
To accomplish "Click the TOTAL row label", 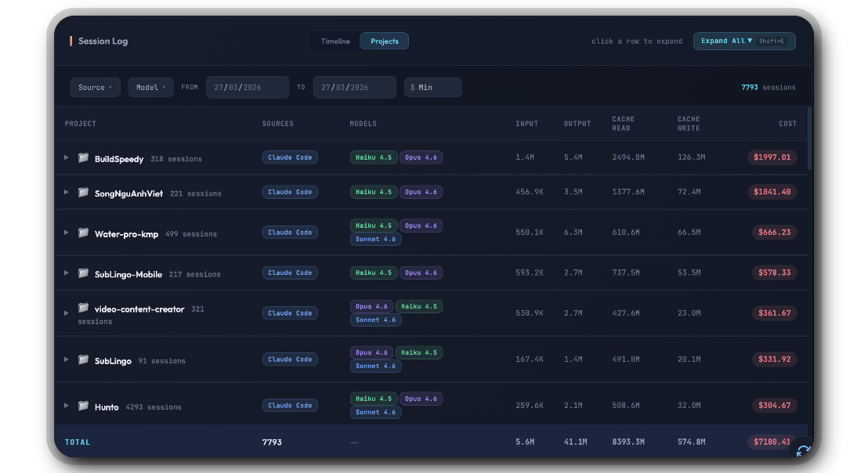I will click(78, 442).
